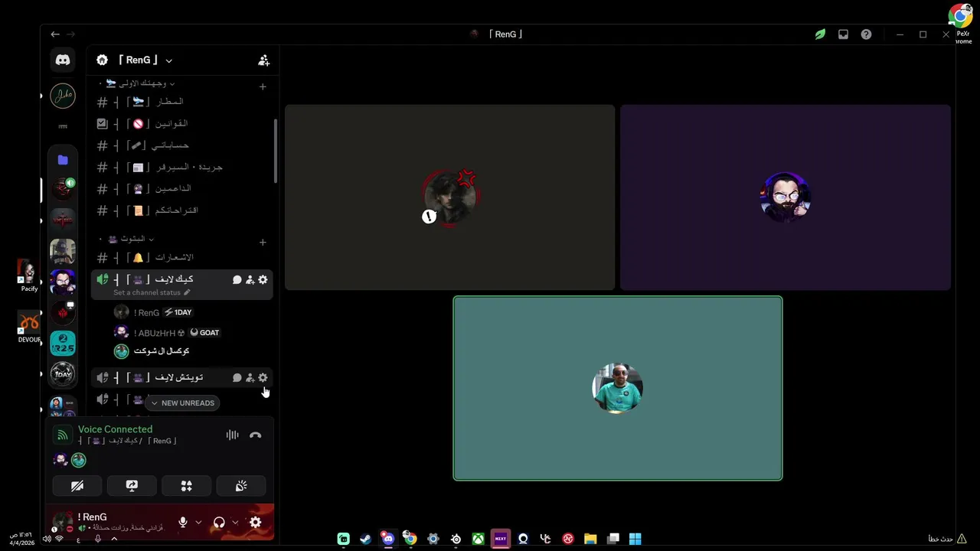Open noise suppression waveform settings
Viewport: 980px width, 551px height.
[232, 435]
